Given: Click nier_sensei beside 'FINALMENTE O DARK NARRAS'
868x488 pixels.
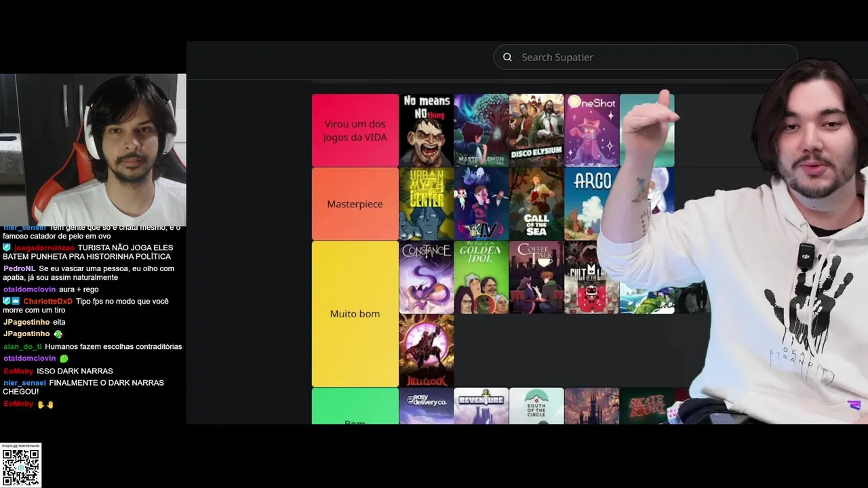Looking at the screenshot, I should point(24,383).
